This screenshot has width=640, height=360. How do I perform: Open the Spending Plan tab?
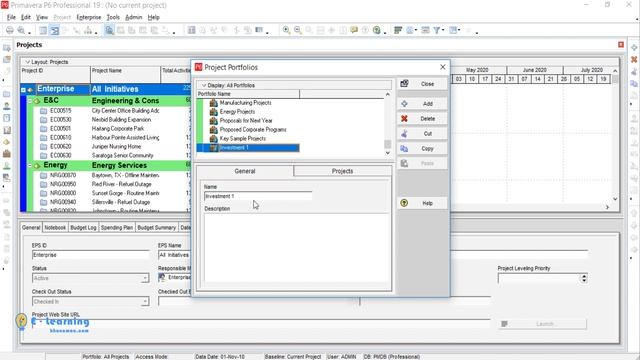pos(117,227)
